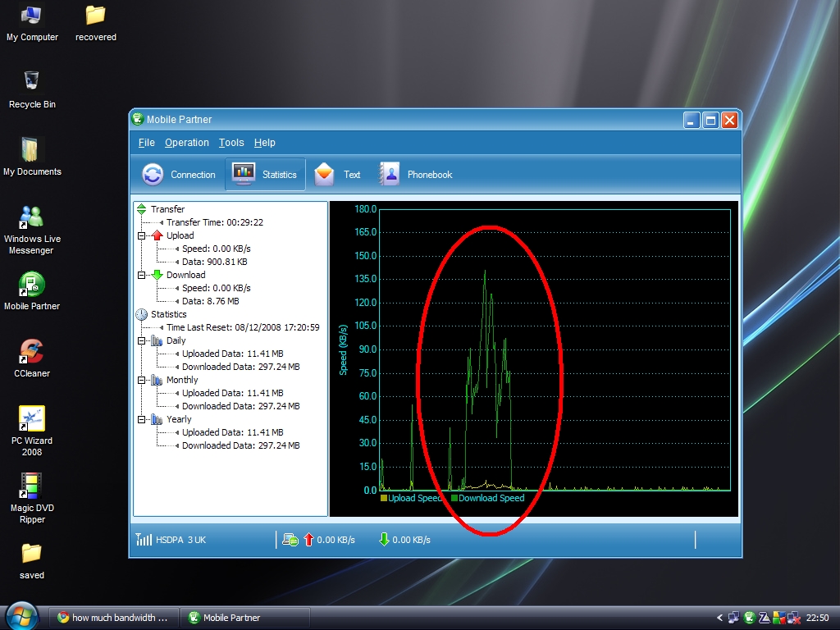The height and width of the screenshot is (630, 840).
Task: Select the PC Wizard 2008 shortcut
Action: click(32, 431)
